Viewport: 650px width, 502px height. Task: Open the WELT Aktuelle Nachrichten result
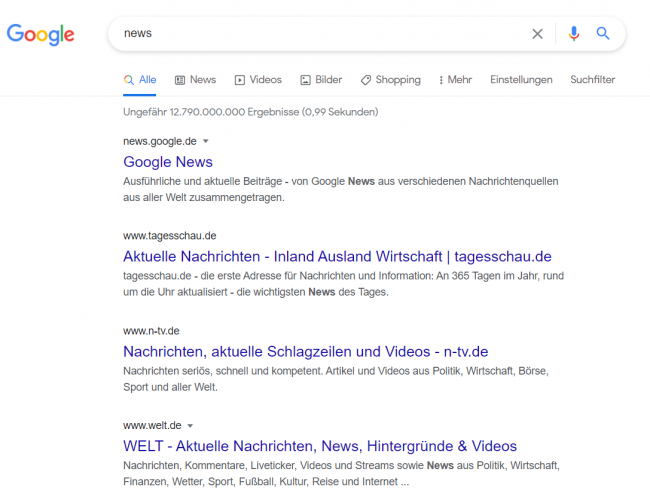click(320, 446)
